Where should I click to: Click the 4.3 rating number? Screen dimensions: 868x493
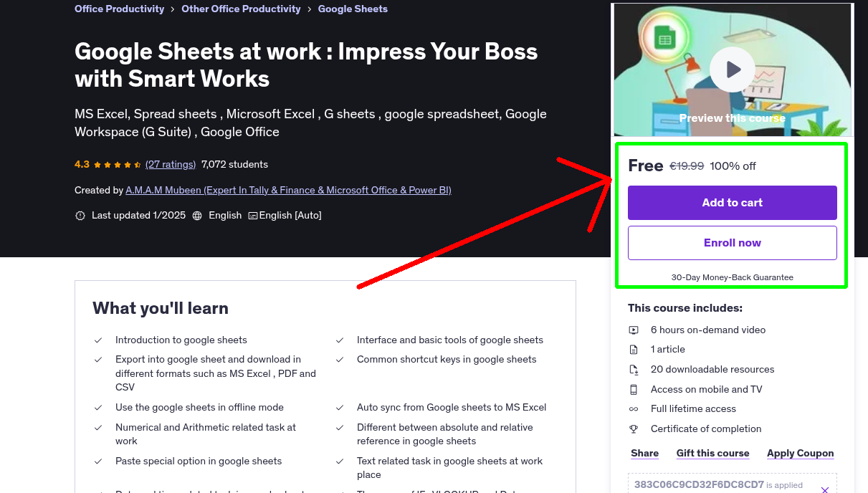click(82, 164)
